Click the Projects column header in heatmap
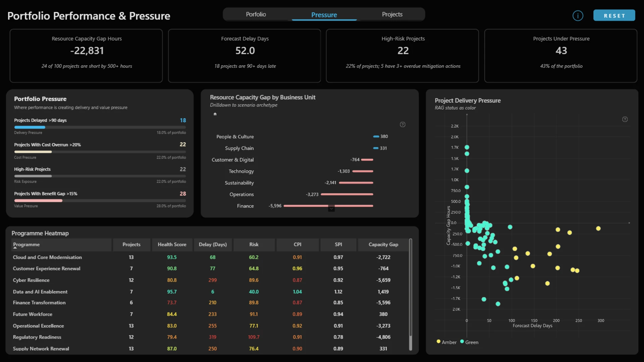 click(131, 245)
